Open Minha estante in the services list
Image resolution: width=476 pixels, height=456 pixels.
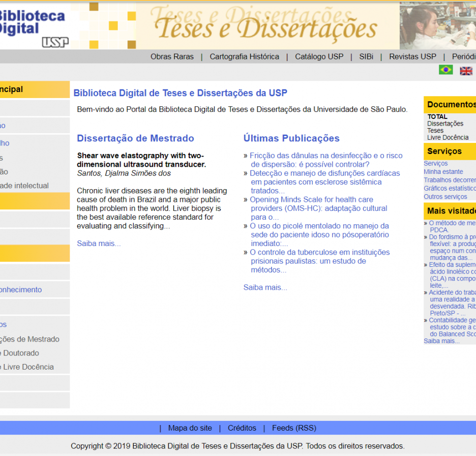pyautogui.click(x=443, y=172)
